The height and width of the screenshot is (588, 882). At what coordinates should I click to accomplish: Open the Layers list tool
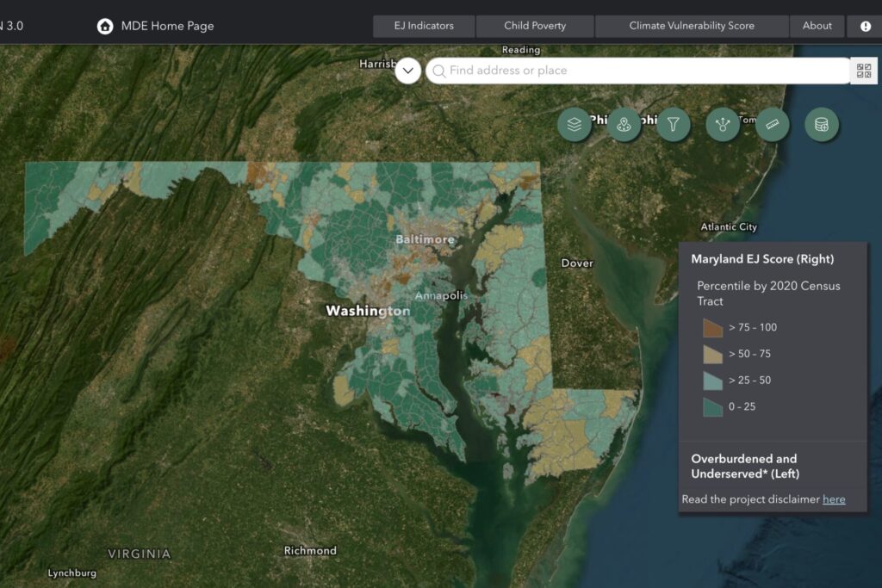574,124
